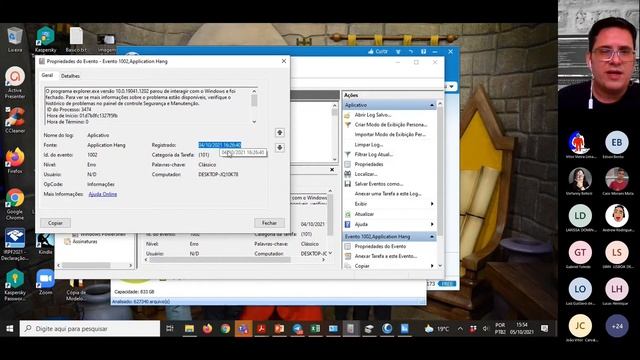Click Fechar button in event properties

click(269, 223)
